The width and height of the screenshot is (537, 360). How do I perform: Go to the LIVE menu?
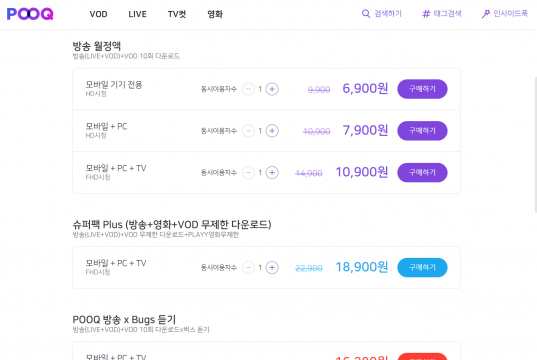coord(137,14)
